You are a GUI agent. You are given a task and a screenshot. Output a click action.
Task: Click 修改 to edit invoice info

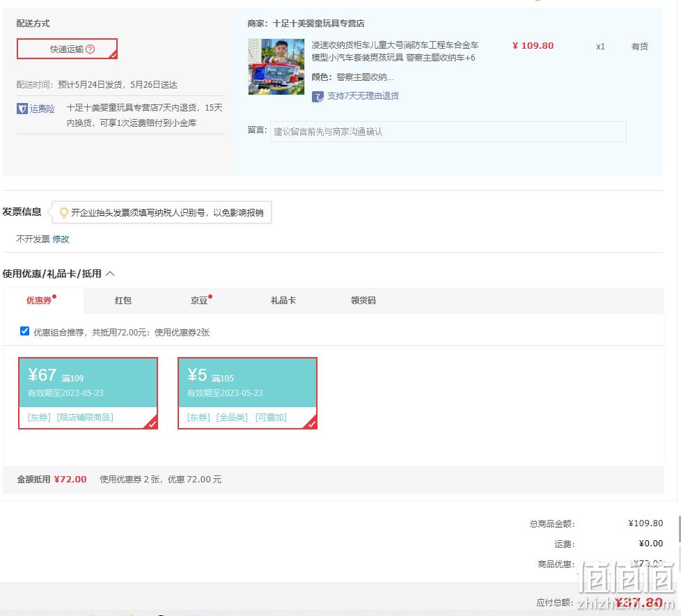point(61,239)
